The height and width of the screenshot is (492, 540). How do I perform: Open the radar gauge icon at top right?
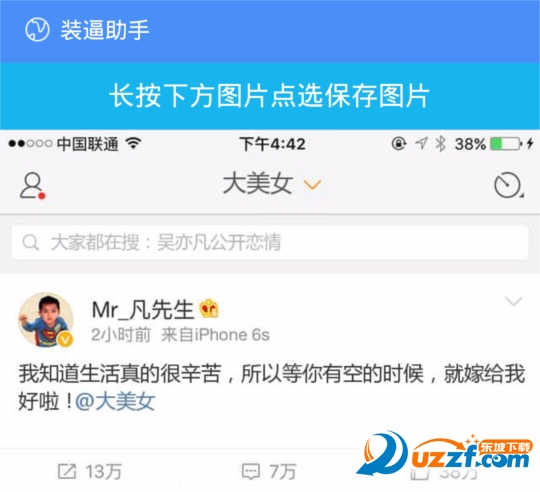508,185
